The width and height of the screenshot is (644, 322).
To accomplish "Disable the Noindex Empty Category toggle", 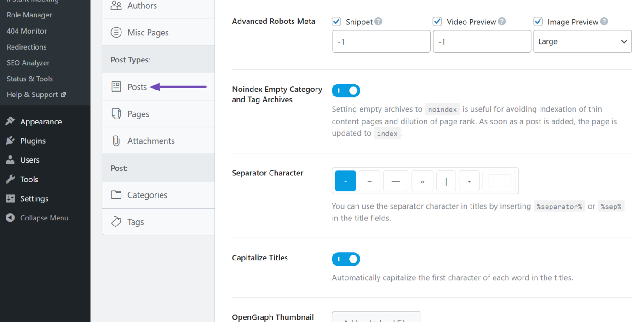I will click(346, 90).
